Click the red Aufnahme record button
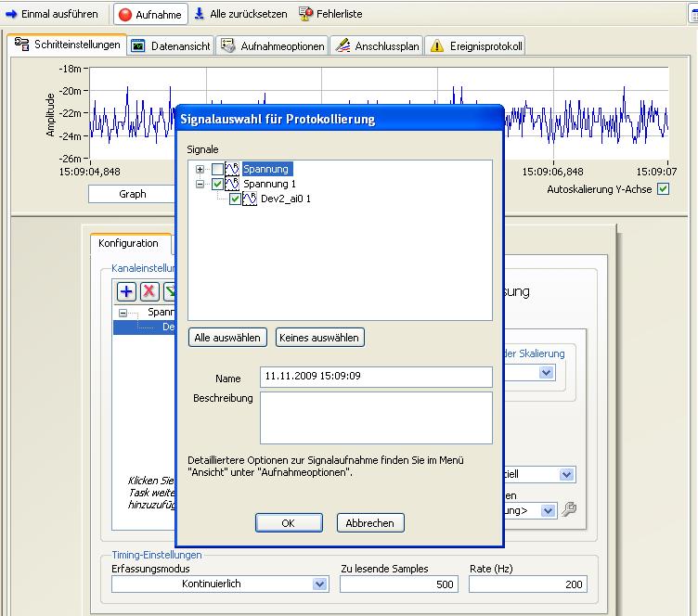698x616 pixels. [x=150, y=15]
